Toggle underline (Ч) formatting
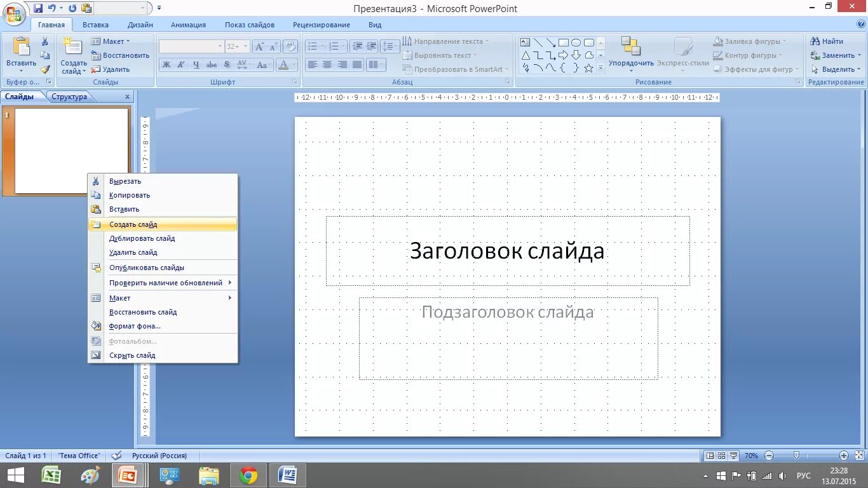The height and width of the screenshot is (488, 868). pos(196,65)
